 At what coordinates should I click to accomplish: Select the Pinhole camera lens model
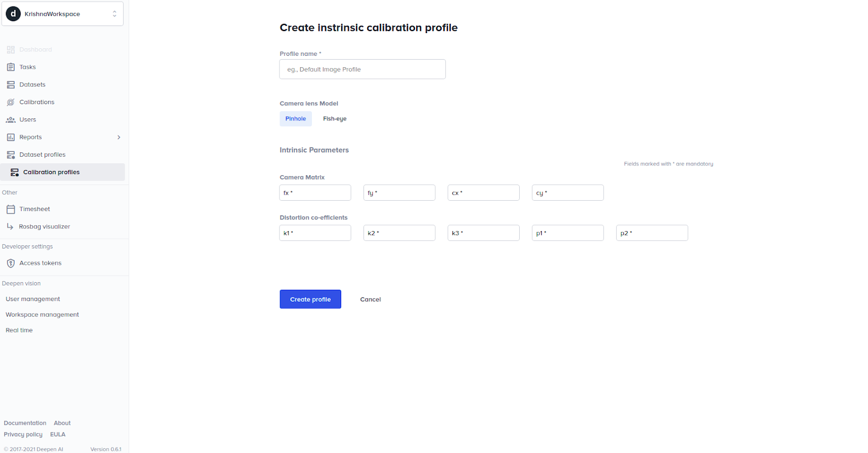coord(296,119)
